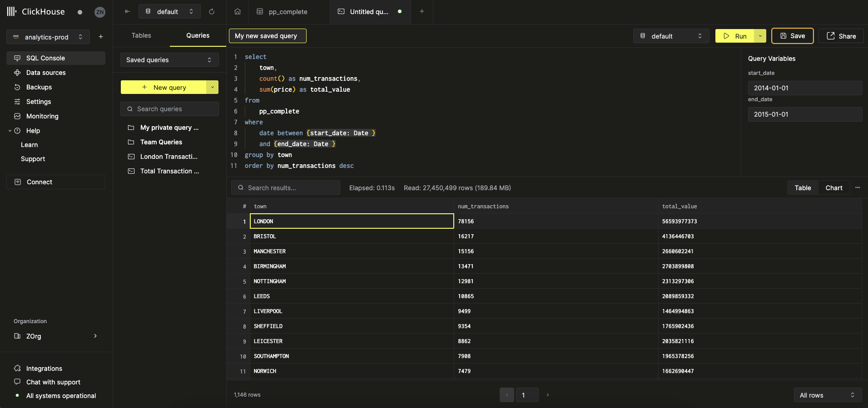Switch to the Tables tab
The height and width of the screenshot is (408, 868).
(x=141, y=35)
